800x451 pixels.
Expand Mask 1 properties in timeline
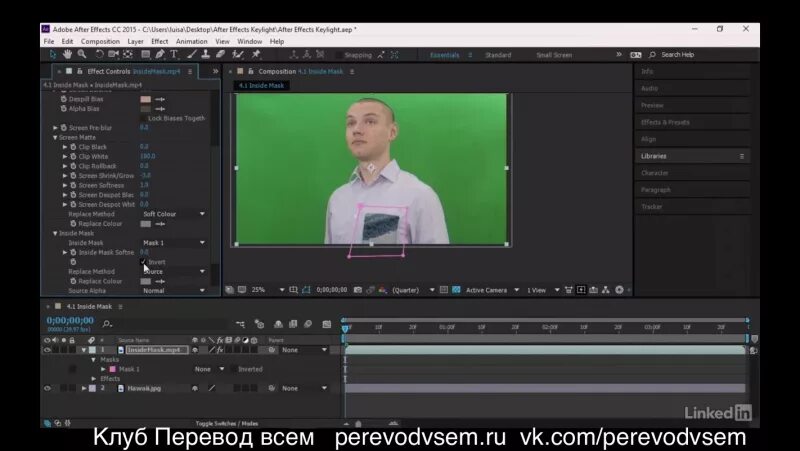(103, 369)
